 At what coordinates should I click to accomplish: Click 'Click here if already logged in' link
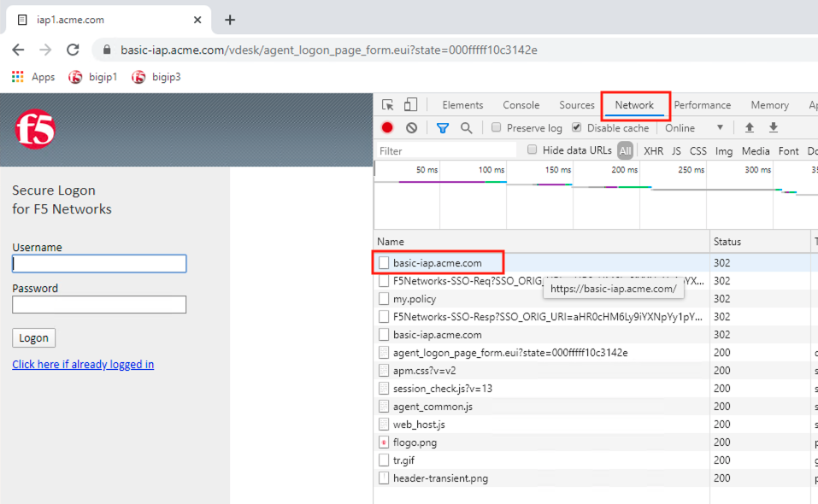83,364
